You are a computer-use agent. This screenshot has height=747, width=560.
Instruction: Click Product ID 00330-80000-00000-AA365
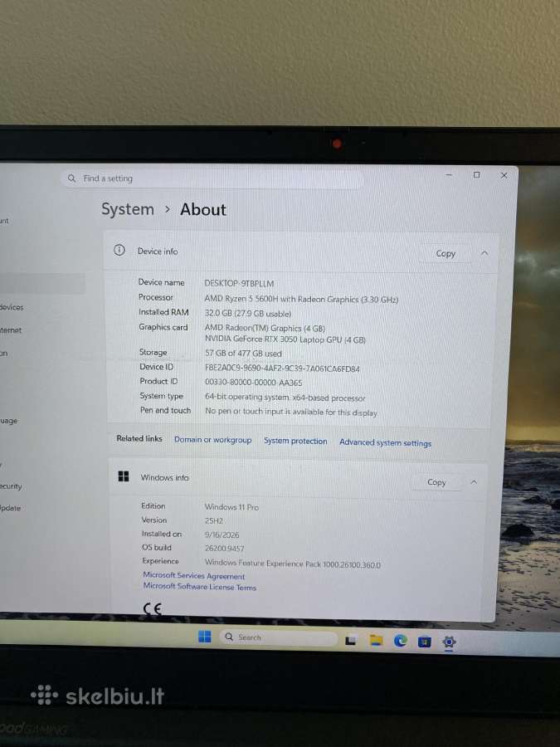pyautogui.click(x=253, y=383)
